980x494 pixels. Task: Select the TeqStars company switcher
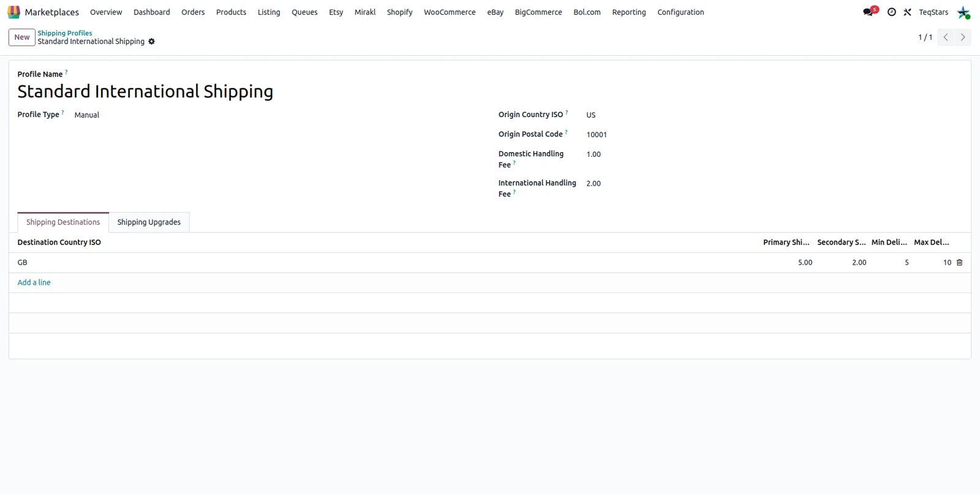pos(933,12)
